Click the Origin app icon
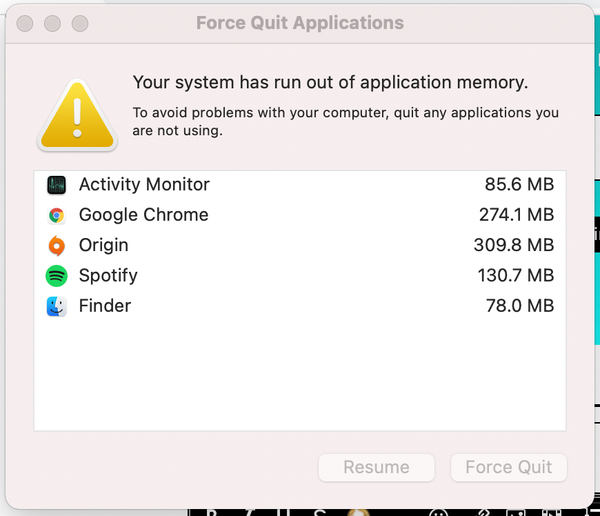The image size is (600, 516). [x=56, y=245]
